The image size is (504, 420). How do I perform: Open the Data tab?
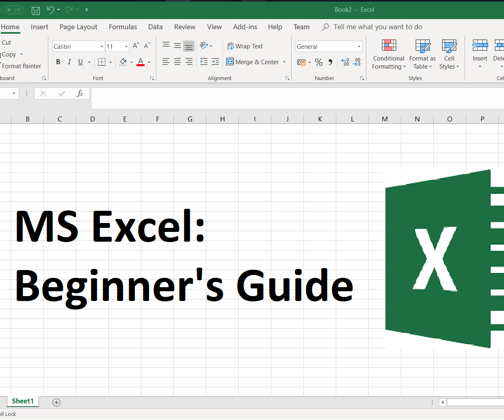155,27
